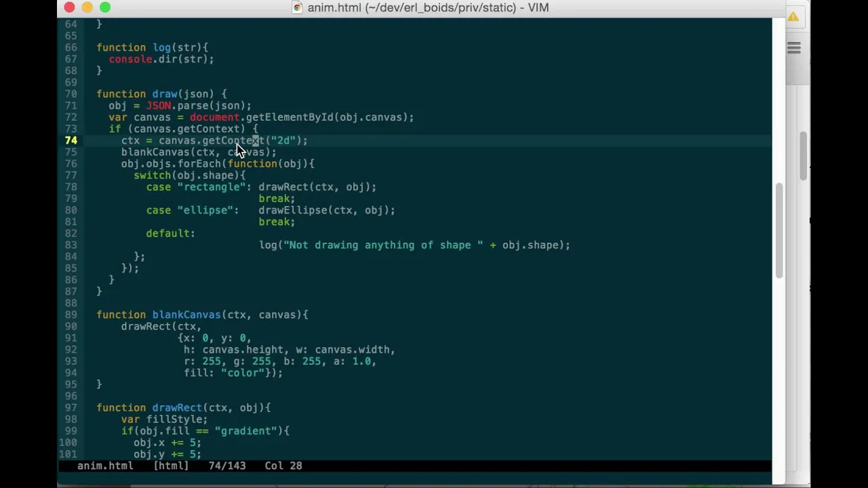The width and height of the screenshot is (868, 488).
Task: Click 'switch' keyword on line 77
Action: pos(153,176)
